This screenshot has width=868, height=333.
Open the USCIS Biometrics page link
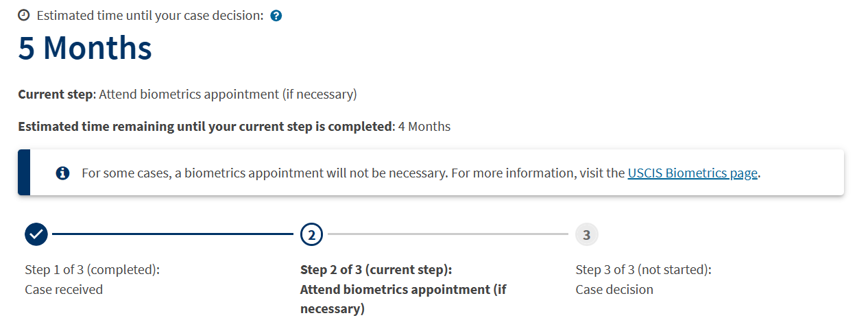tap(692, 173)
